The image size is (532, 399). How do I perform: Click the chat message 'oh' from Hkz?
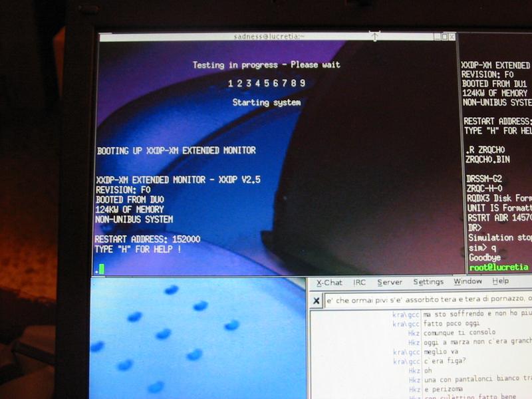pyautogui.click(x=428, y=370)
